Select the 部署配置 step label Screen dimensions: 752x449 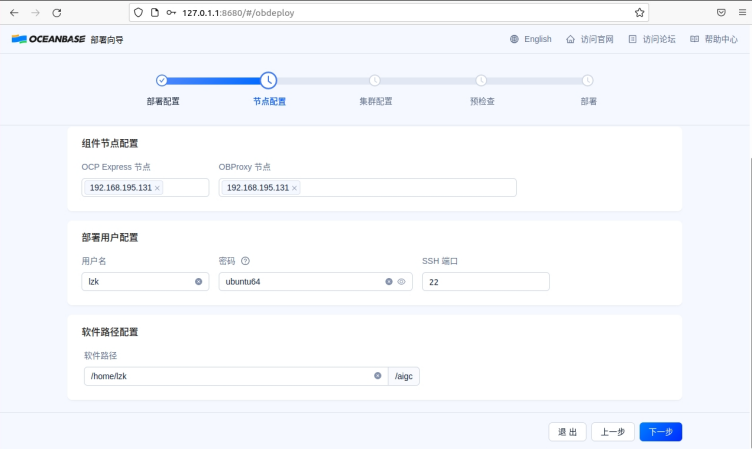(163, 101)
